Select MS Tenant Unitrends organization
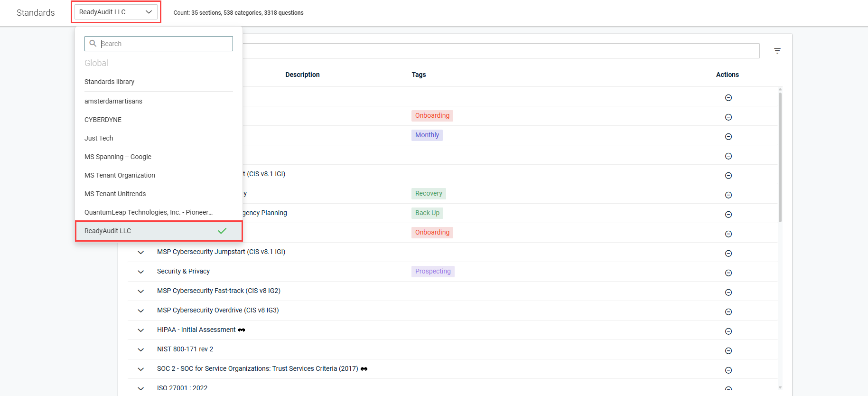The width and height of the screenshot is (868, 396). [115, 194]
